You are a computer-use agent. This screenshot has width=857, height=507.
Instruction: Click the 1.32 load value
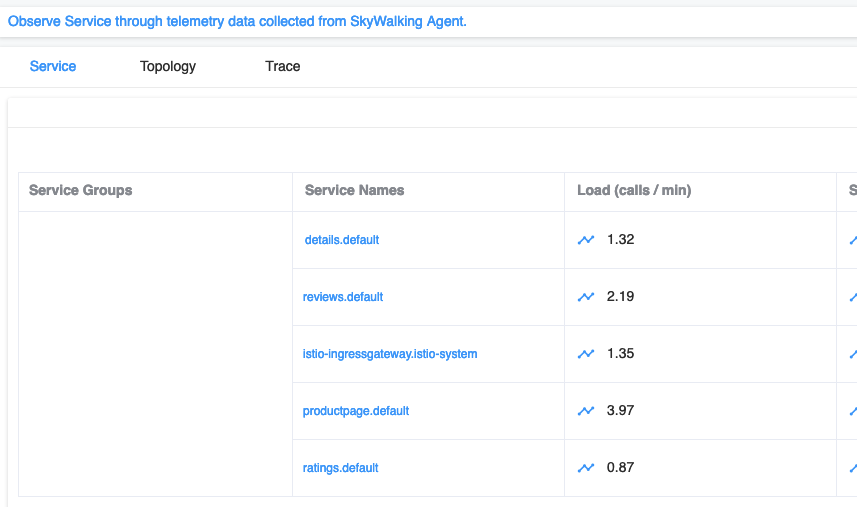621,240
